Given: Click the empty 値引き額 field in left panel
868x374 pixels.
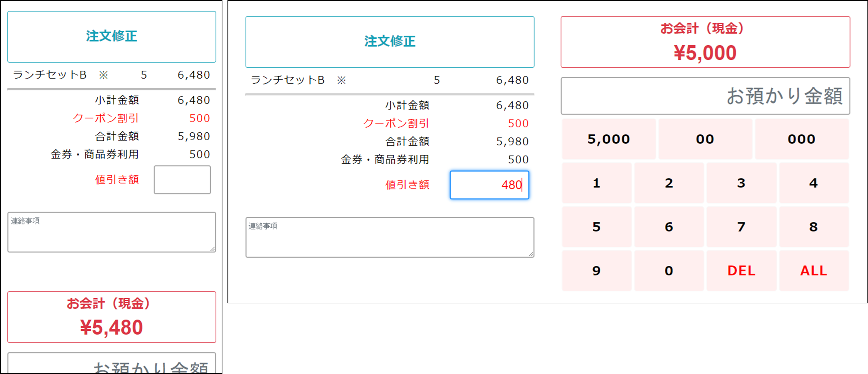Looking at the screenshot, I should click(182, 180).
